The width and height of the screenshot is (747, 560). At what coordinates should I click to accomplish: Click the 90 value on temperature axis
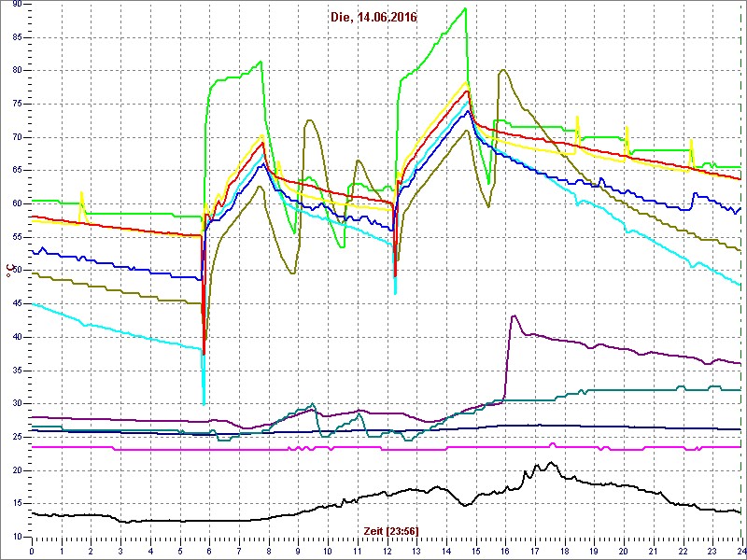pos(16,5)
